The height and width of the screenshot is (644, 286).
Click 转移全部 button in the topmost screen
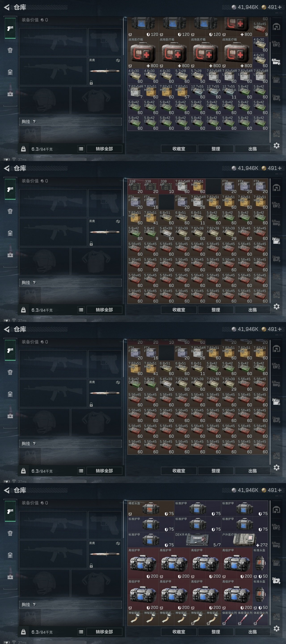tap(104, 149)
